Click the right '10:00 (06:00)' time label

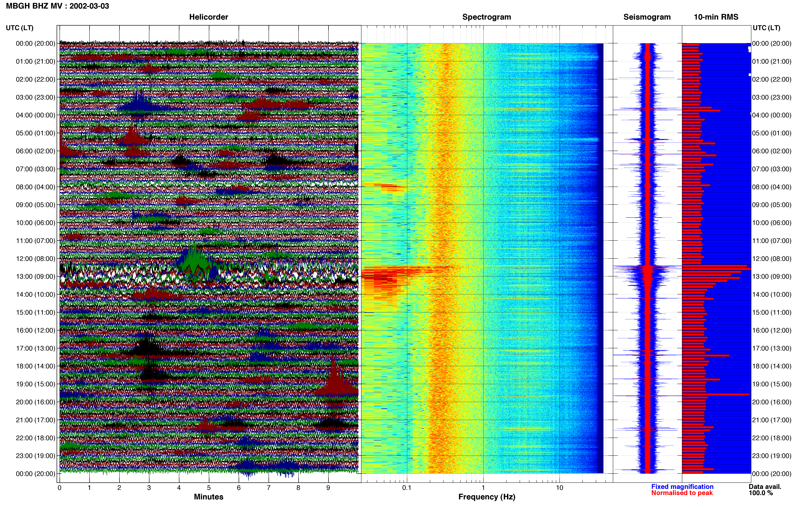click(772, 223)
